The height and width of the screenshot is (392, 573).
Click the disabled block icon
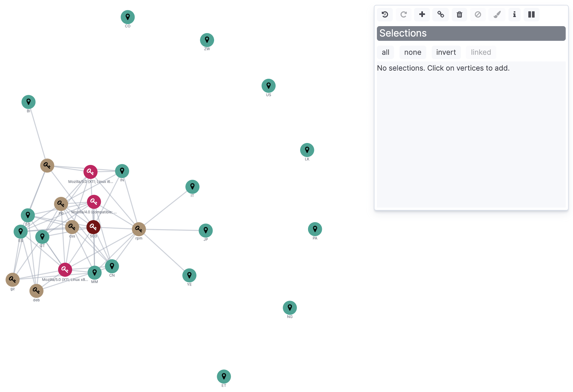click(x=478, y=14)
